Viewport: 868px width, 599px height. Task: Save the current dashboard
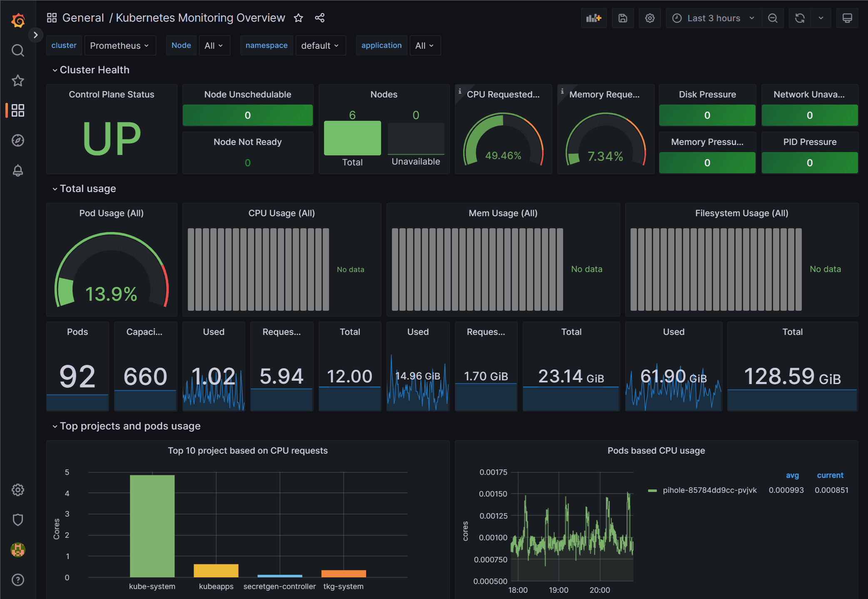pos(622,18)
